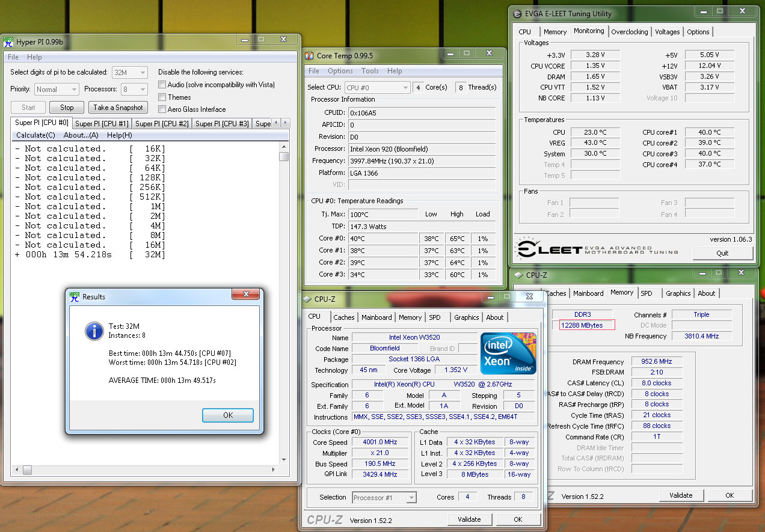
Task: Click the Intel Xeon inside logo
Action: coord(508,353)
